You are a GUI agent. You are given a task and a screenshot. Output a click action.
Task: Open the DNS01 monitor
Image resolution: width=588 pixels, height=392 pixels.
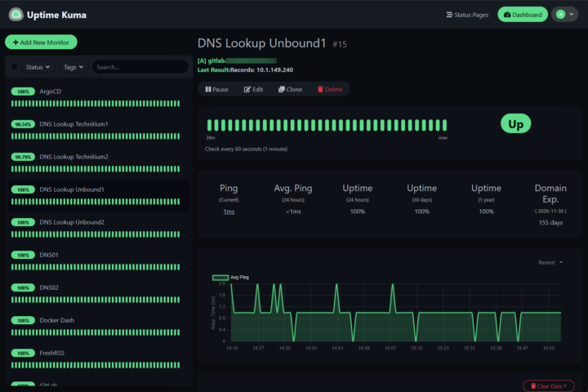[99, 261]
